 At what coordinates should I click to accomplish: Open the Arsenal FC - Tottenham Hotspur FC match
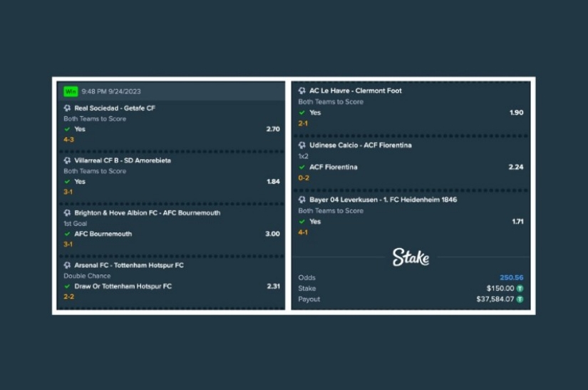tap(129, 265)
